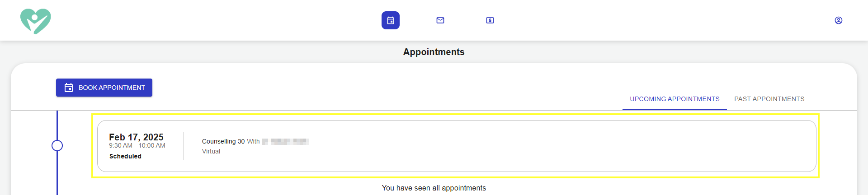Open the Feb 17, 2025 appointment card
This screenshot has height=195, width=868.
tap(457, 146)
